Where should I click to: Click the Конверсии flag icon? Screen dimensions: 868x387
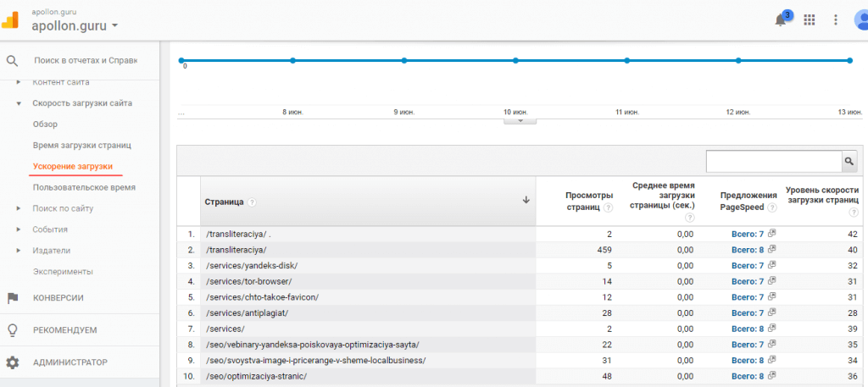pos(12,298)
